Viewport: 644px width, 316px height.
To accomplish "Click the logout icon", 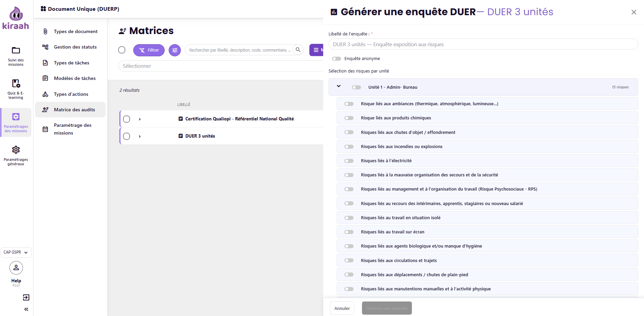I will tap(26, 297).
